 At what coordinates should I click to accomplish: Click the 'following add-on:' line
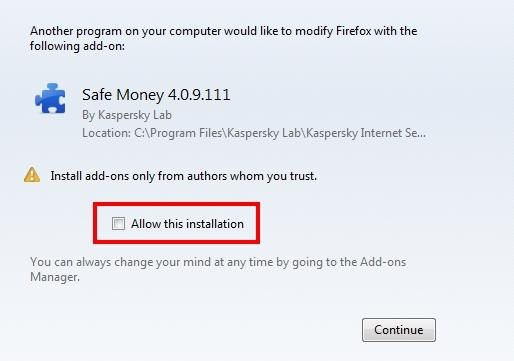click(x=77, y=46)
